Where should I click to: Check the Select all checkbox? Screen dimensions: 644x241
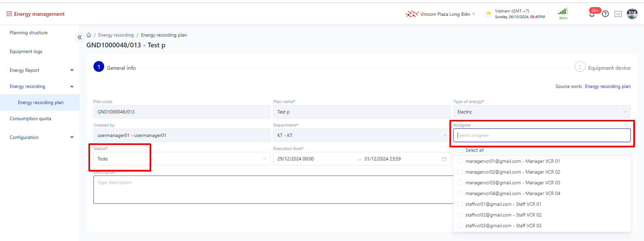(460, 150)
